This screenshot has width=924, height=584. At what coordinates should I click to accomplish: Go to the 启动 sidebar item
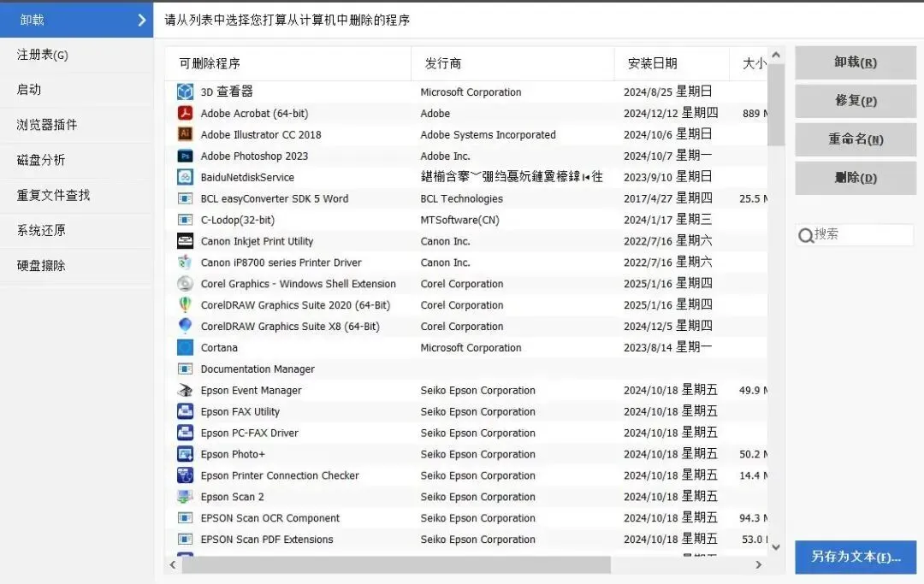[x=77, y=90]
